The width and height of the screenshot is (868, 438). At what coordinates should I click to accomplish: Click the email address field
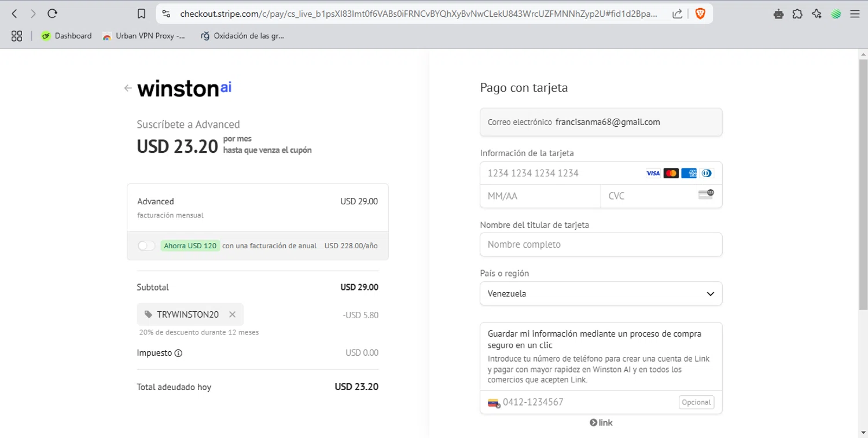click(x=601, y=122)
